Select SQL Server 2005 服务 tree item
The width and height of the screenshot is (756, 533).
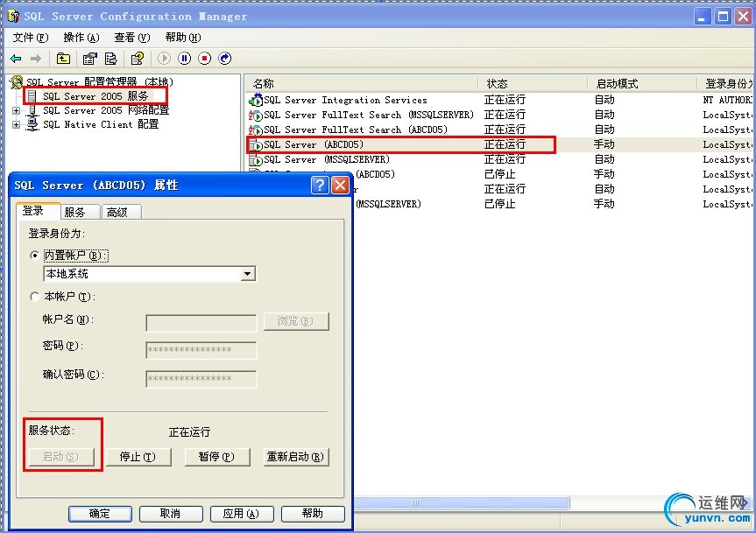(x=95, y=96)
